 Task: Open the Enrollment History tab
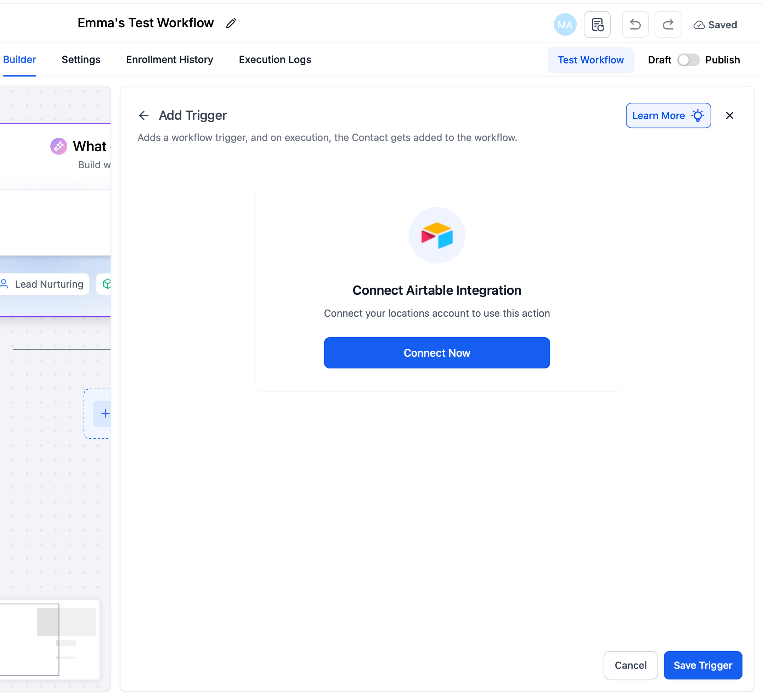pos(169,60)
